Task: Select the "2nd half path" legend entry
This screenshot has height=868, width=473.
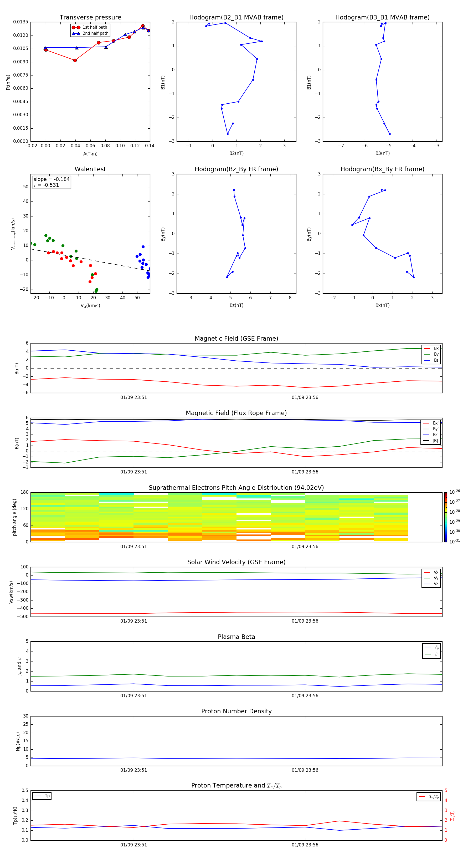Action: point(90,33)
